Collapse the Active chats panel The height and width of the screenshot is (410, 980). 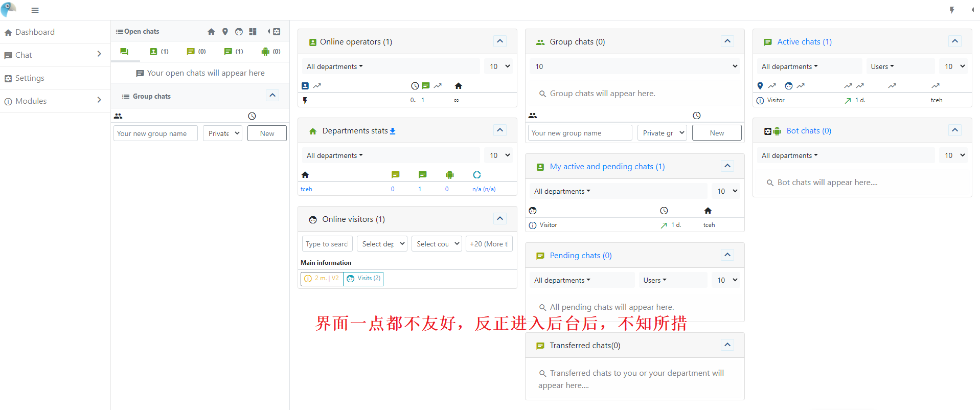[954, 41]
